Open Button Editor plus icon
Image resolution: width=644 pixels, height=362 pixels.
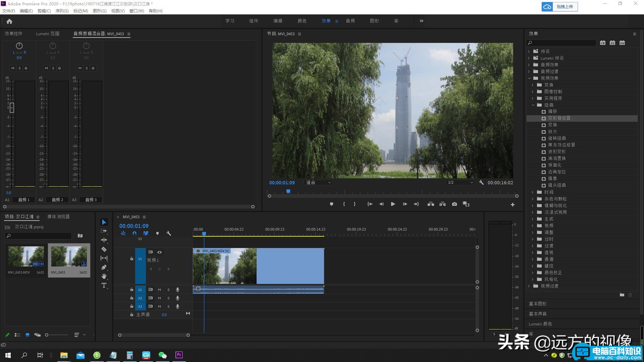click(513, 204)
